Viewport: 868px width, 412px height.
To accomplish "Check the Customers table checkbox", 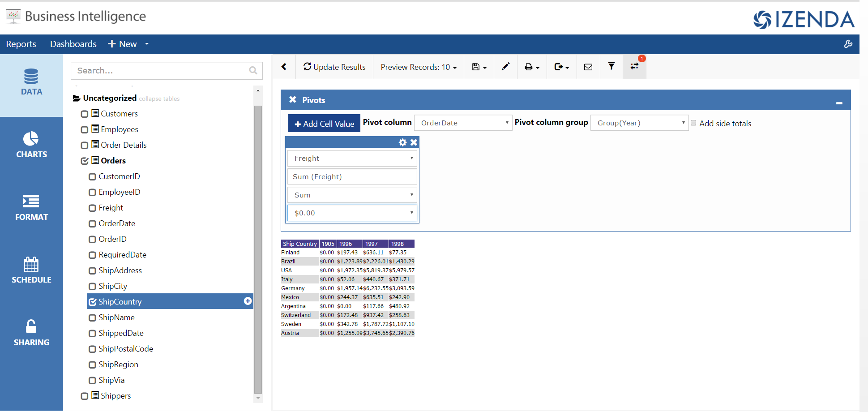I will point(84,114).
